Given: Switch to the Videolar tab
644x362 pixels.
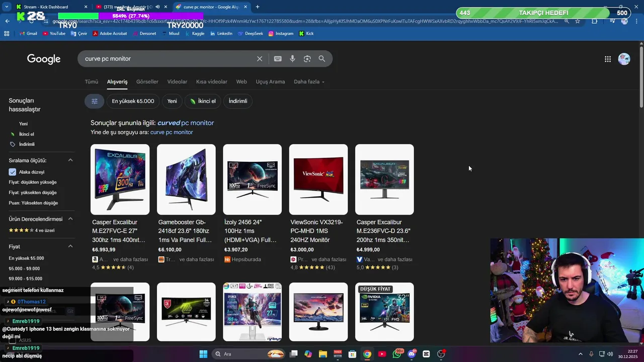Looking at the screenshot, I should pyautogui.click(x=177, y=82).
